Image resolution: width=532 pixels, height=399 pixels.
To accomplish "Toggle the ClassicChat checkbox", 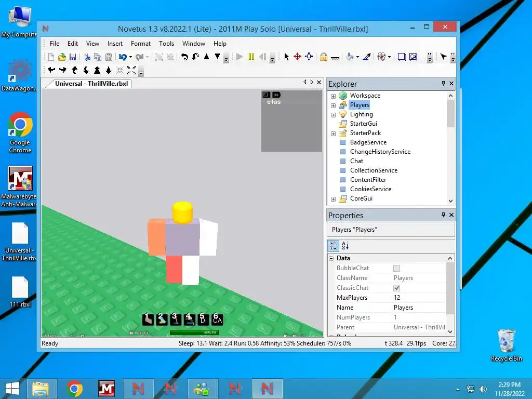I will click(396, 288).
